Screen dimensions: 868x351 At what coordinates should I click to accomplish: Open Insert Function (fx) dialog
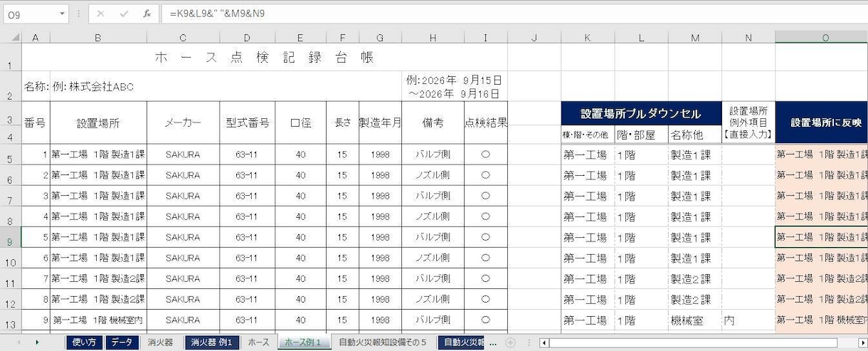click(147, 13)
